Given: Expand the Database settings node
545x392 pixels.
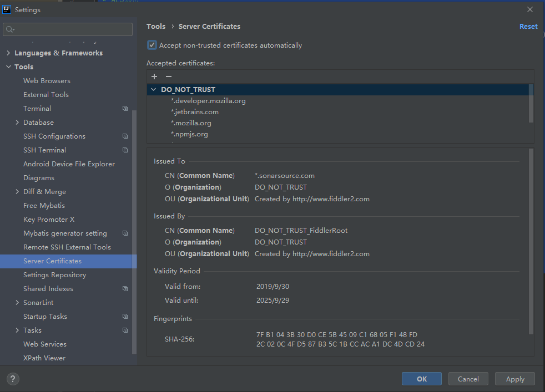Looking at the screenshot, I should [x=16, y=122].
